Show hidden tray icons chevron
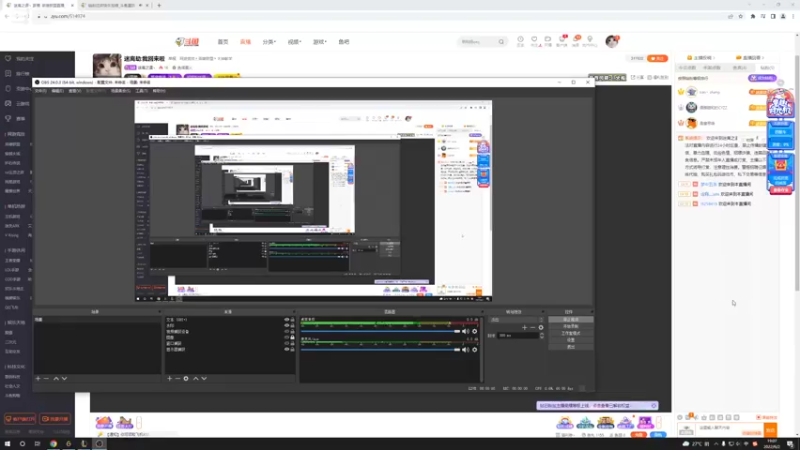Viewport: 800px width, 450px height. point(716,444)
